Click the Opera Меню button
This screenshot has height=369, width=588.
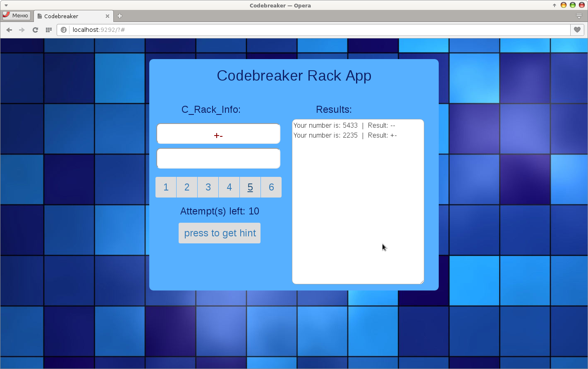coord(16,15)
